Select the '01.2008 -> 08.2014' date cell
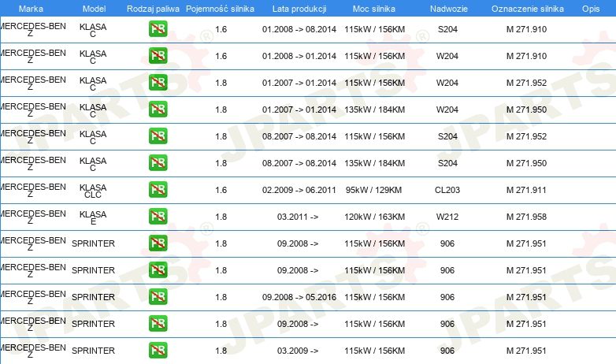This screenshot has height=364, width=616. click(299, 29)
